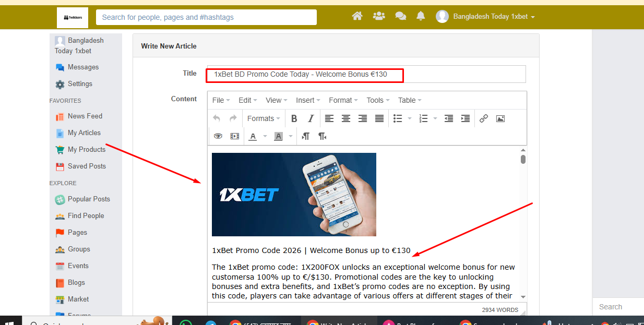The image size is (644, 325).
Task: Expand the Bangladesh Today 1xbet account menu
Action: coord(494,17)
